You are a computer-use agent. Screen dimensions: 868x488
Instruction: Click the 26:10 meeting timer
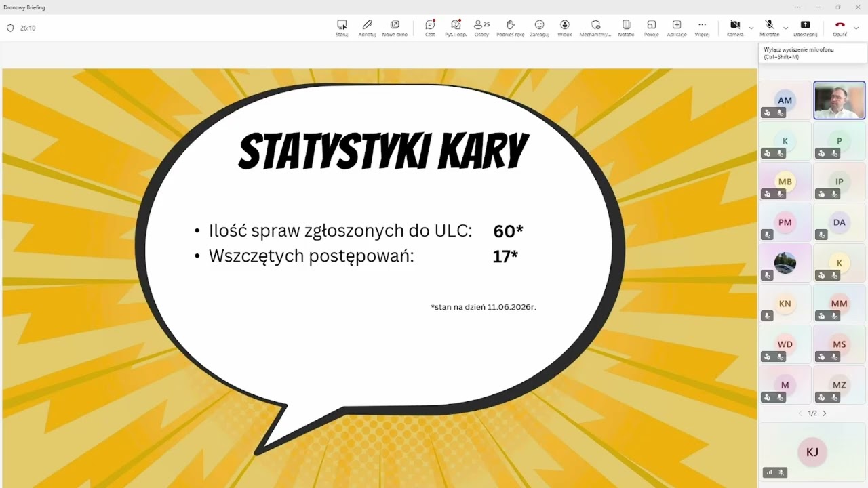click(28, 28)
